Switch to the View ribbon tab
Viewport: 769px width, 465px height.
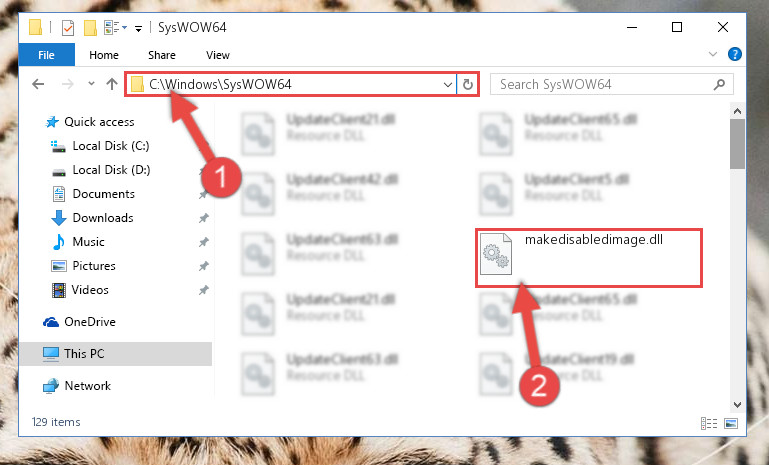pyautogui.click(x=218, y=55)
